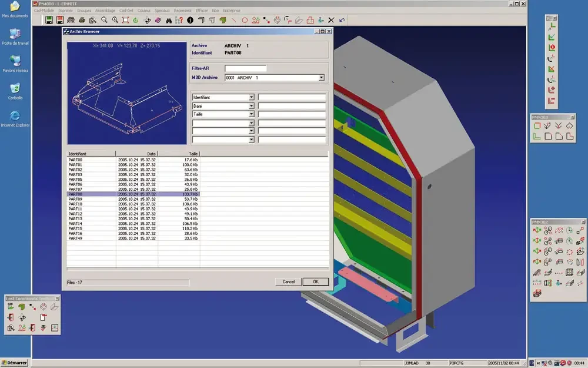Open the fifth empty filter dropdown
The image size is (588, 368).
point(251,131)
